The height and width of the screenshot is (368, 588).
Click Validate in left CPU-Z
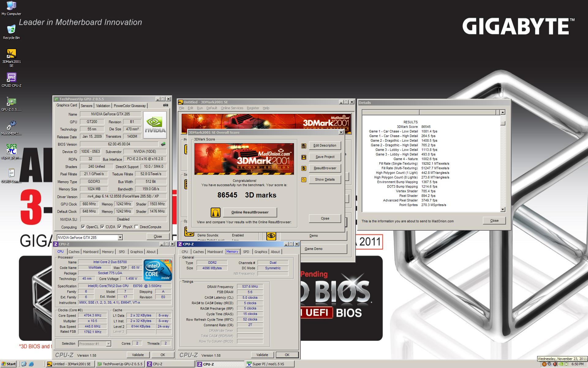tap(138, 355)
